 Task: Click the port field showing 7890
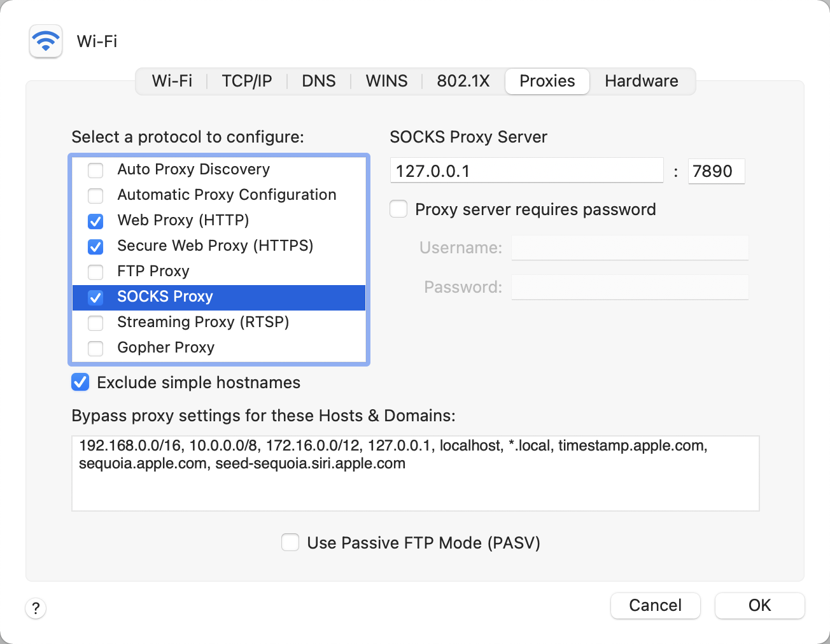coord(717,171)
